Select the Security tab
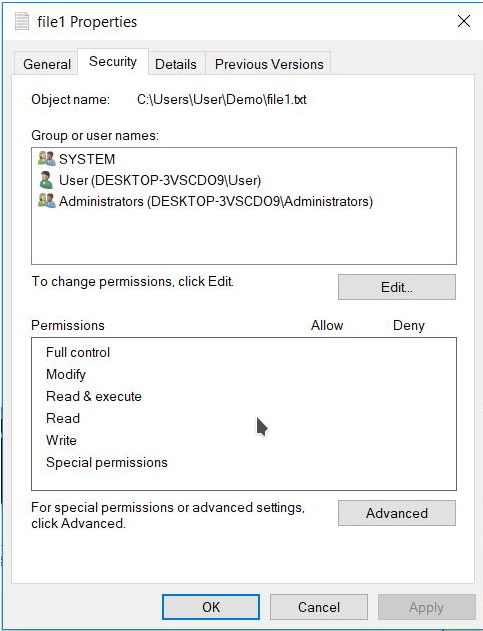 point(113,62)
